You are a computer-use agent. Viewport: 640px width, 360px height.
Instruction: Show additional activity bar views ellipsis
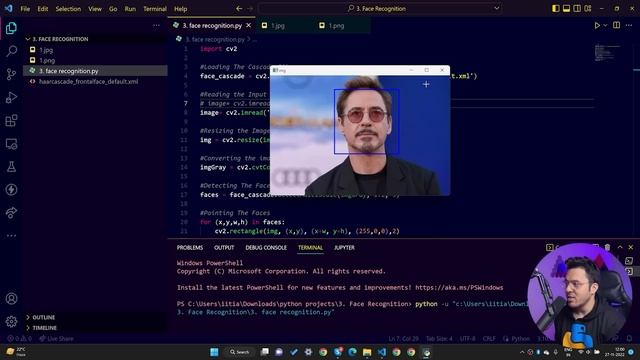tap(11, 236)
